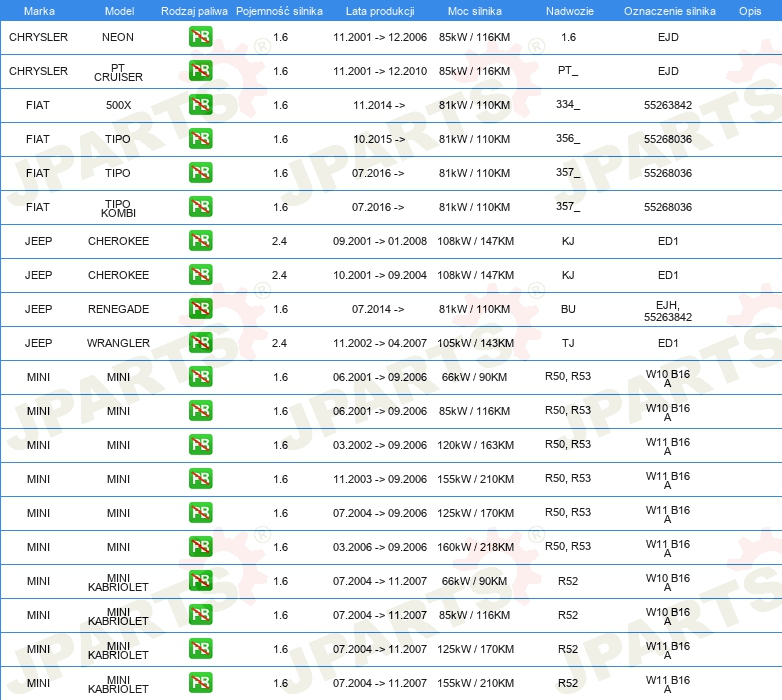Click the fuel icon in the Cherokee 10.2001 row
This screenshot has width=782, height=700.
(x=200, y=275)
